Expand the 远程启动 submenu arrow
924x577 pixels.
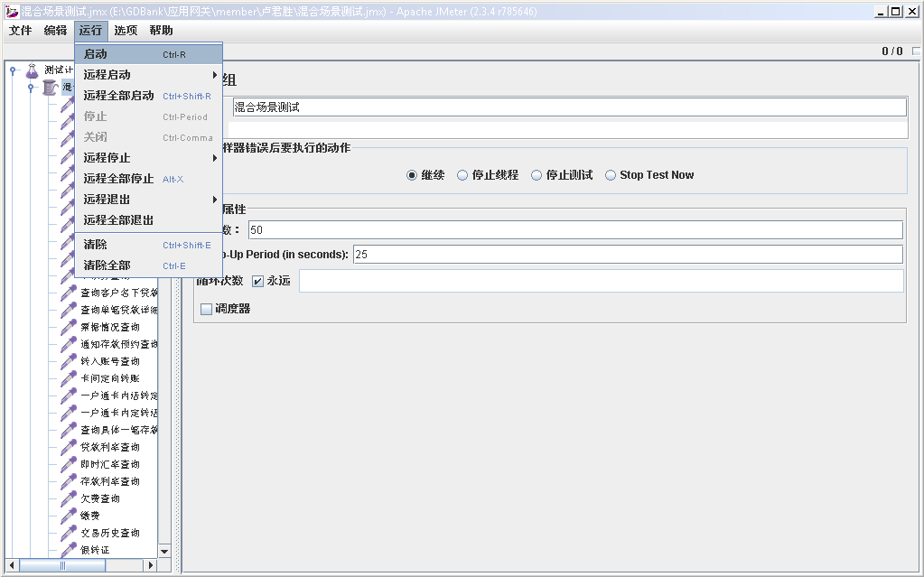pos(214,75)
